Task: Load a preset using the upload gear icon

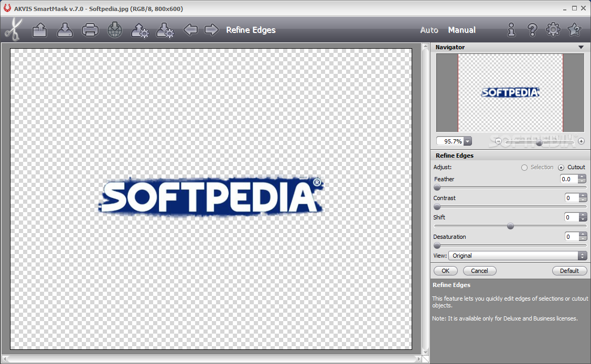Action: click(x=140, y=30)
